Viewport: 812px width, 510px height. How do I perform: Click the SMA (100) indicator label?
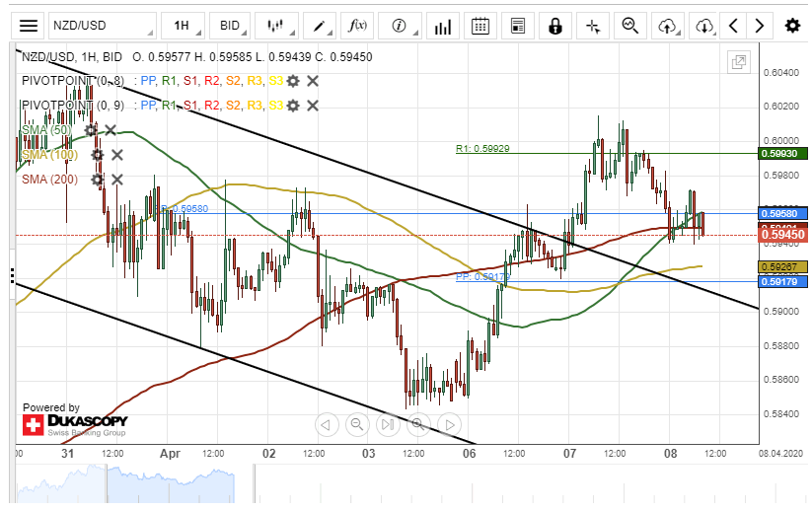click(49, 155)
